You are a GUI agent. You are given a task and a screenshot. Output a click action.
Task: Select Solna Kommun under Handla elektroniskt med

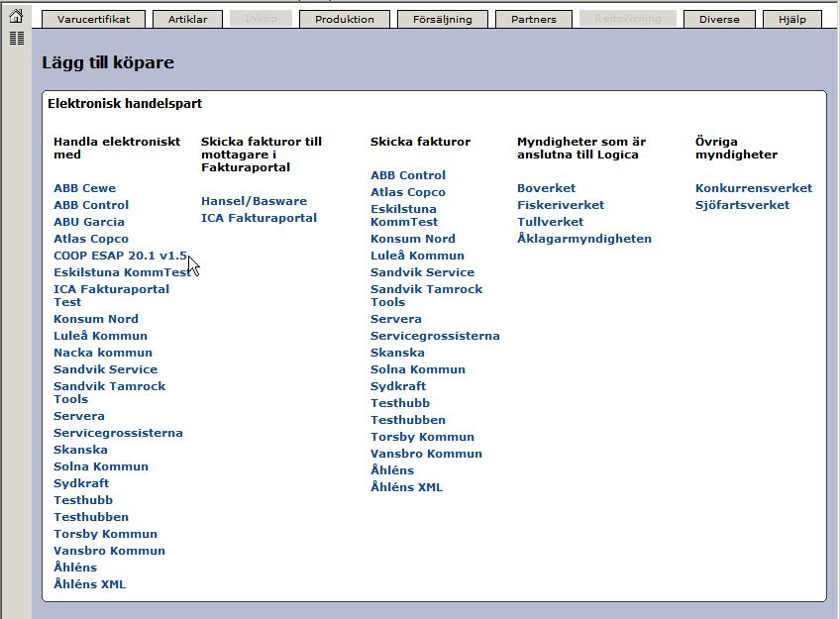click(101, 466)
